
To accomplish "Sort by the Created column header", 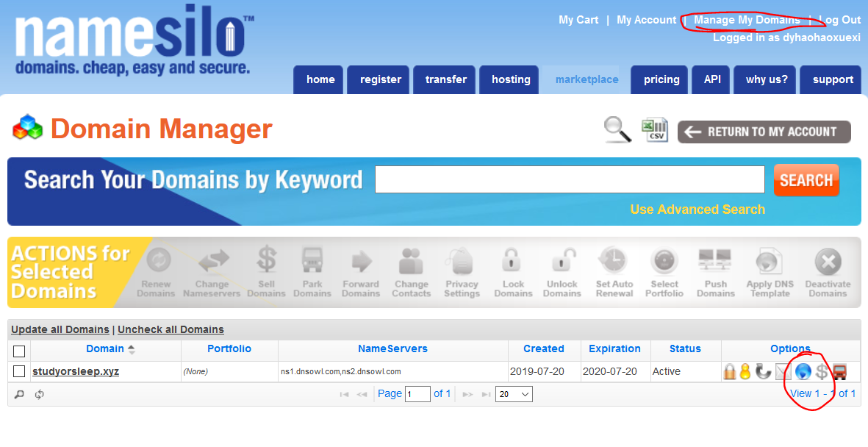I will click(x=544, y=348).
